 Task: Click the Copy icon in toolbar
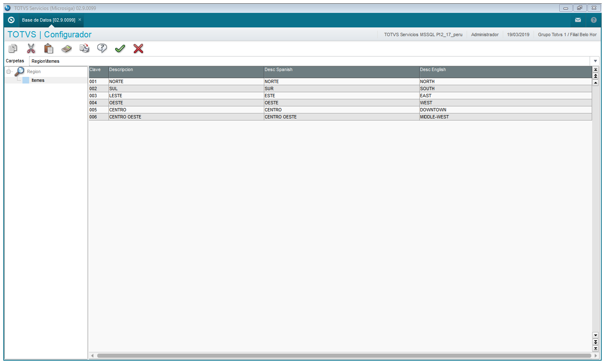pos(13,49)
